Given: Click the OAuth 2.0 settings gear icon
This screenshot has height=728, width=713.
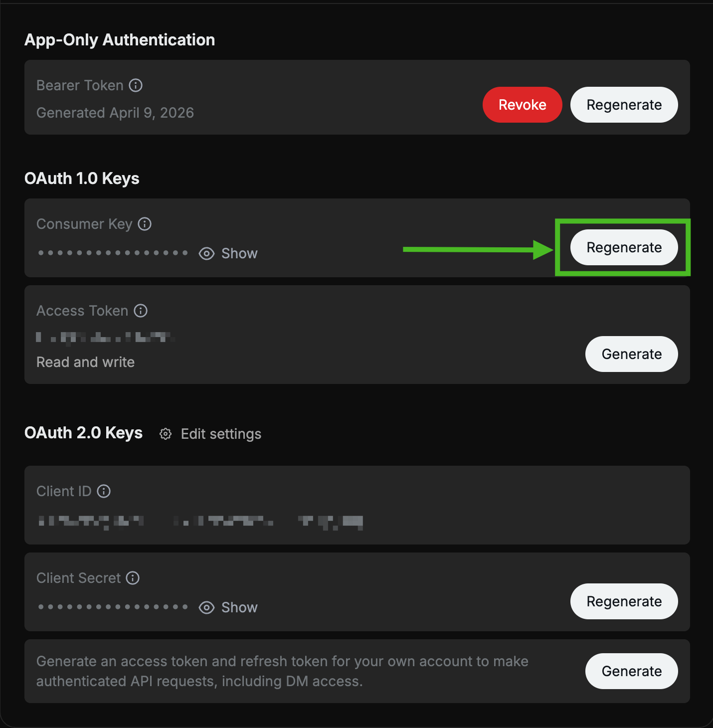Looking at the screenshot, I should [166, 434].
